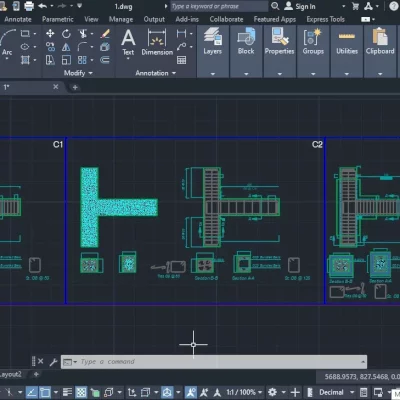The width and height of the screenshot is (400, 400).
Task: Click the Erase tool icon
Action: (x=105, y=33)
